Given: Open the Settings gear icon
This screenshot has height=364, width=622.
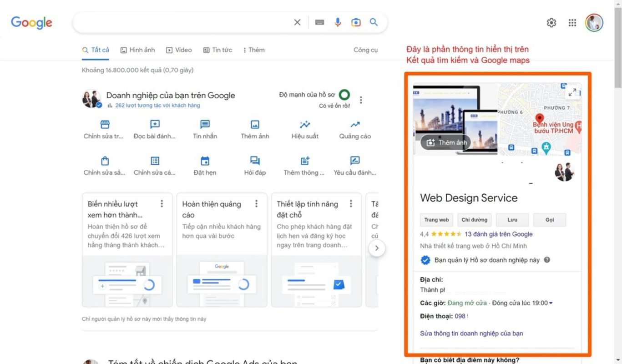Looking at the screenshot, I should click(x=551, y=23).
